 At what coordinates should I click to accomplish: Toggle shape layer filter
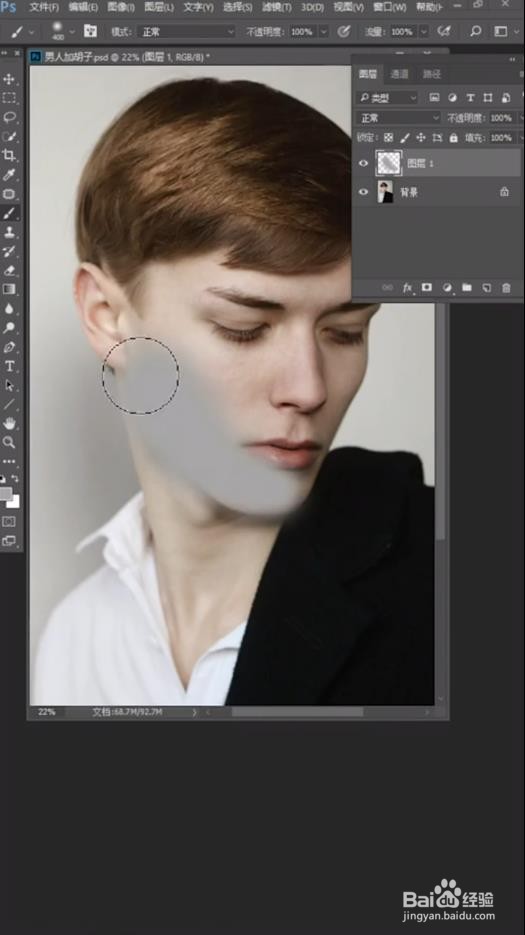(x=488, y=98)
